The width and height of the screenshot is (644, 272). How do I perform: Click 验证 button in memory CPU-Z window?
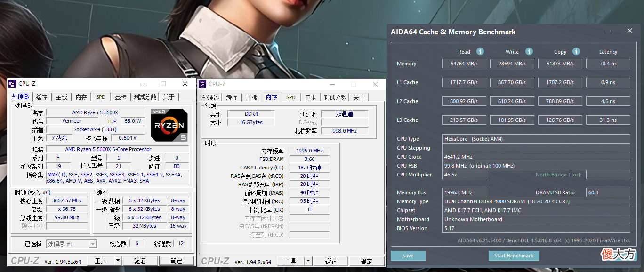[330, 261]
